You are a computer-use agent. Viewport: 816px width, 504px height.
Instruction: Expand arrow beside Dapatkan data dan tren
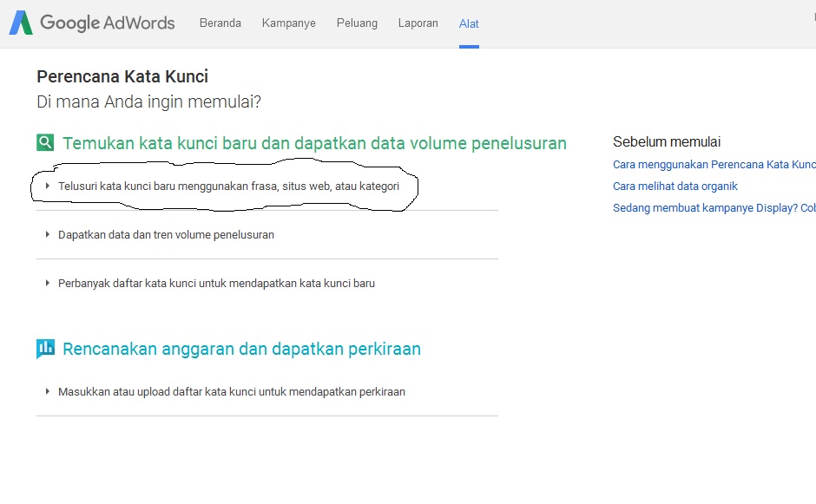[x=47, y=234]
